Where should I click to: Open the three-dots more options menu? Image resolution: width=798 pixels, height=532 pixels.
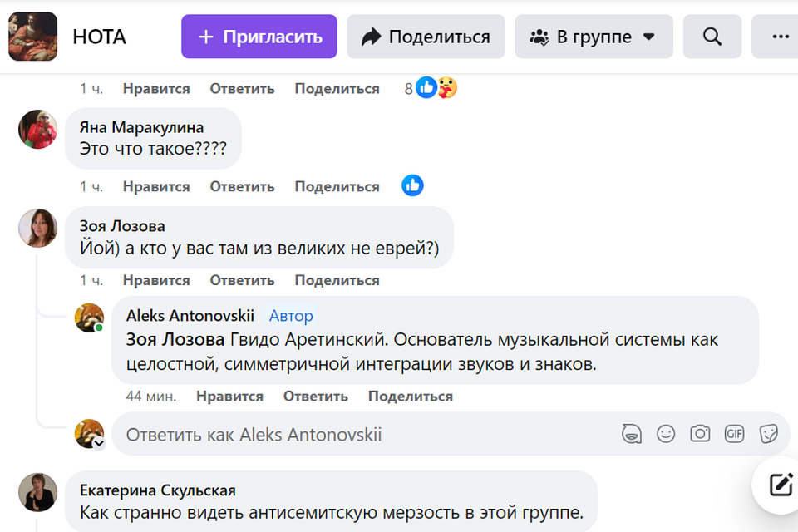(779, 37)
